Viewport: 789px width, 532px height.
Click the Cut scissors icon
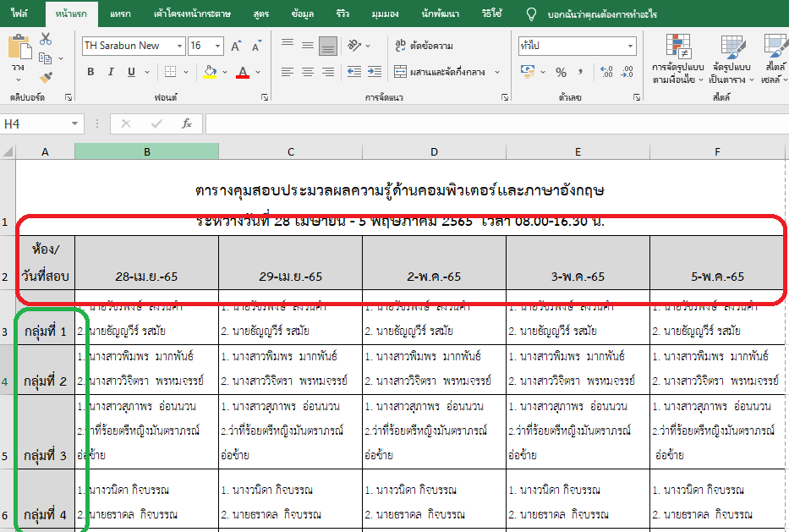click(x=46, y=39)
